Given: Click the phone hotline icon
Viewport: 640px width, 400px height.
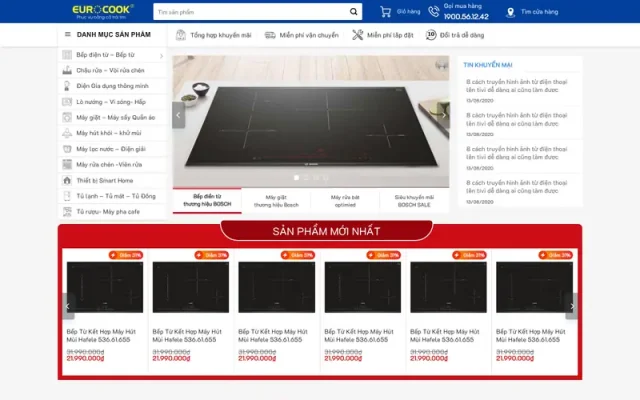Looking at the screenshot, I should [433, 12].
